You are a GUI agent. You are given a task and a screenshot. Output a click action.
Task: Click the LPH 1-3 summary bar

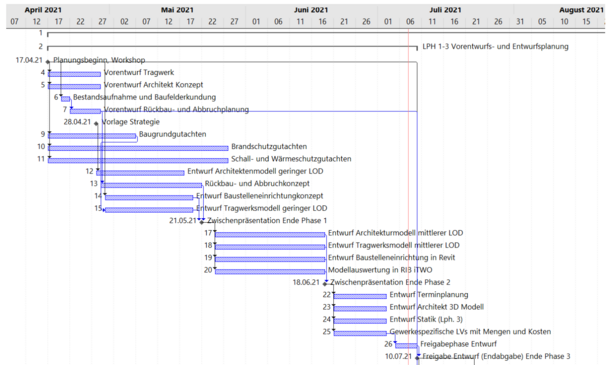click(232, 47)
